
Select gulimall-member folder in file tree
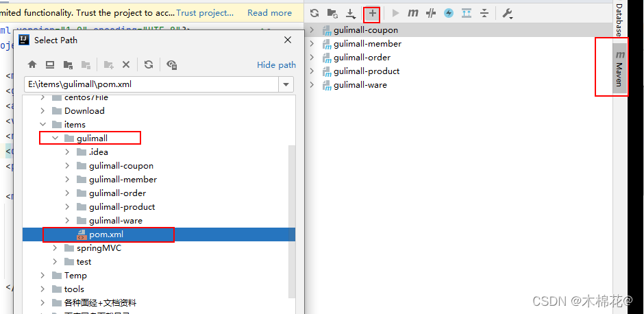(x=116, y=180)
